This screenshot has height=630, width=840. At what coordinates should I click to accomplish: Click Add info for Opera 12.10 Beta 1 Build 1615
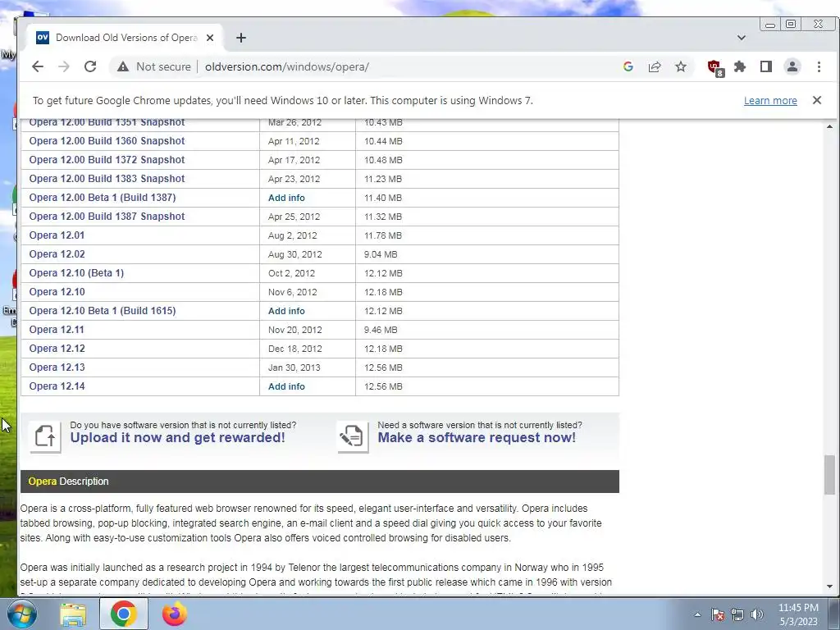[x=286, y=311]
